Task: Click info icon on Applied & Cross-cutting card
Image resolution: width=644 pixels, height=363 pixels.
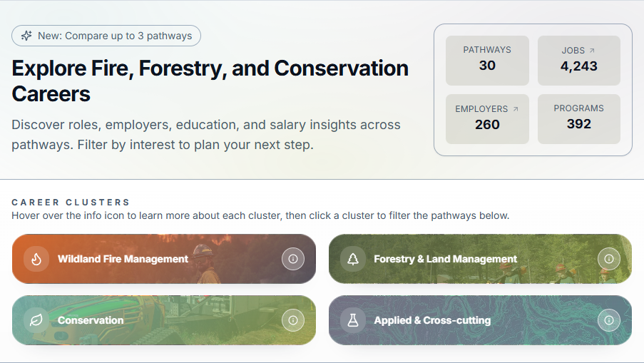Action: (608, 320)
